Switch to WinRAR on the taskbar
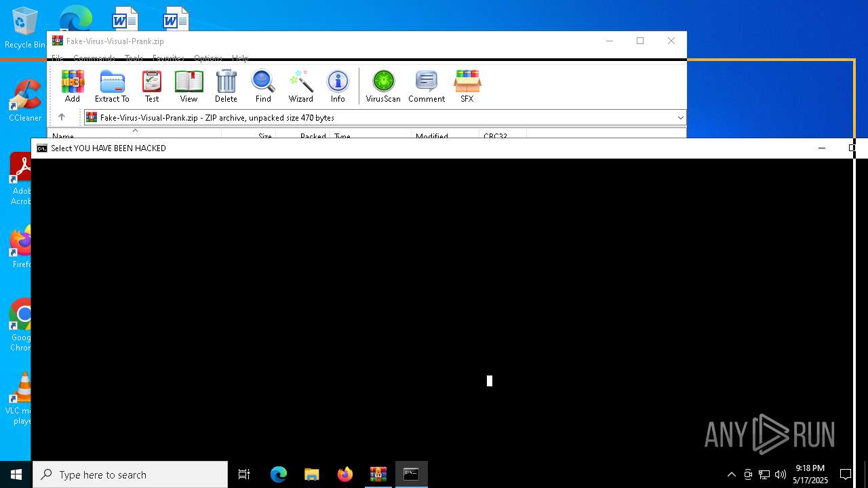 (378, 474)
